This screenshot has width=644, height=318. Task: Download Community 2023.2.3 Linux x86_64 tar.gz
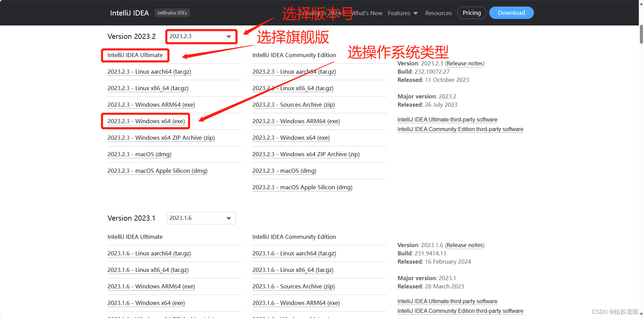coord(293,88)
